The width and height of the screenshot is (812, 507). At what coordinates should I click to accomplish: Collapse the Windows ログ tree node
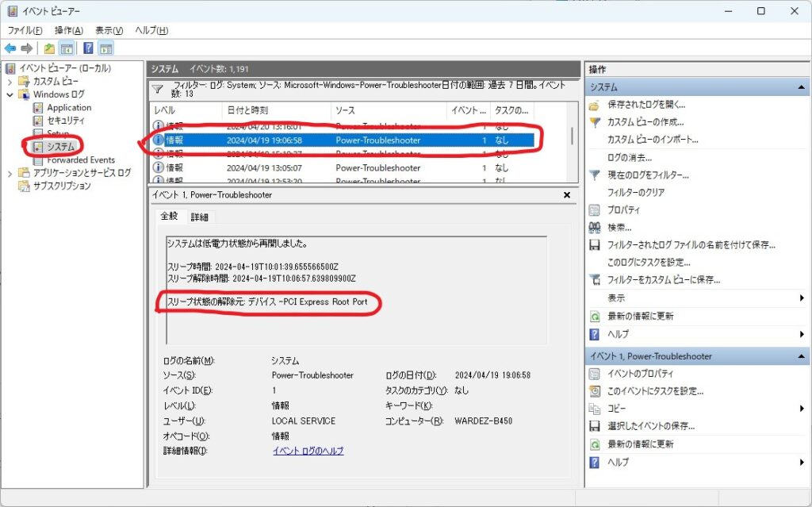[x=10, y=94]
